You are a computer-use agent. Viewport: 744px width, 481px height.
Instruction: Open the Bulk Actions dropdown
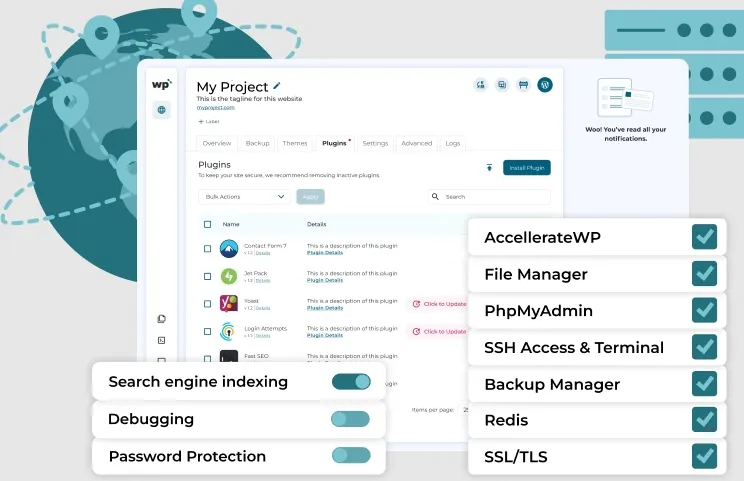click(244, 196)
